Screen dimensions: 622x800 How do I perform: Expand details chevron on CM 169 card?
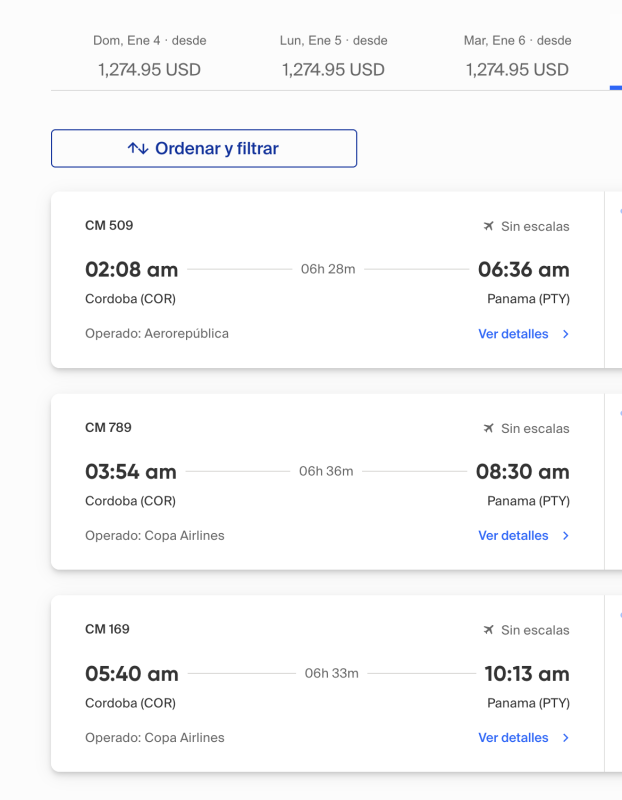pyautogui.click(x=566, y=738)
